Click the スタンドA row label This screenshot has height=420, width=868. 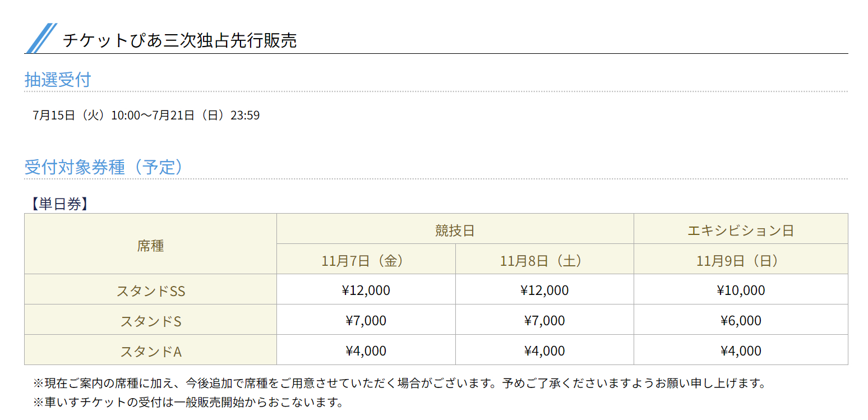coord(150,350)
